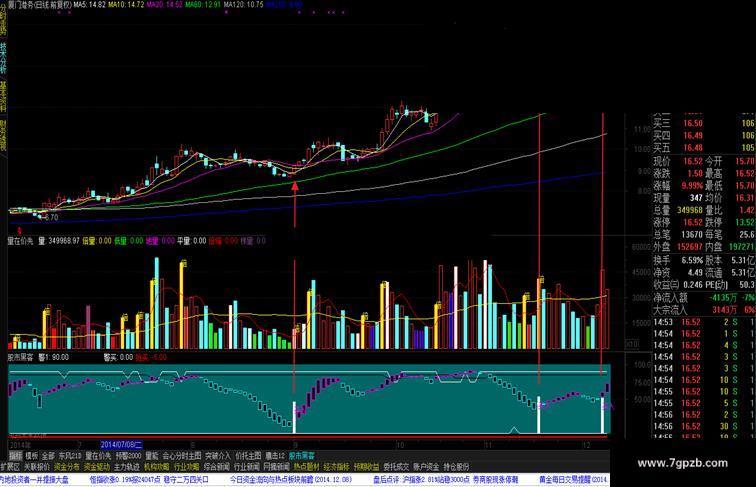This screenshot has height=487, width=756.
Task: Open the 资金分布 tab
Action: point(67,467)
